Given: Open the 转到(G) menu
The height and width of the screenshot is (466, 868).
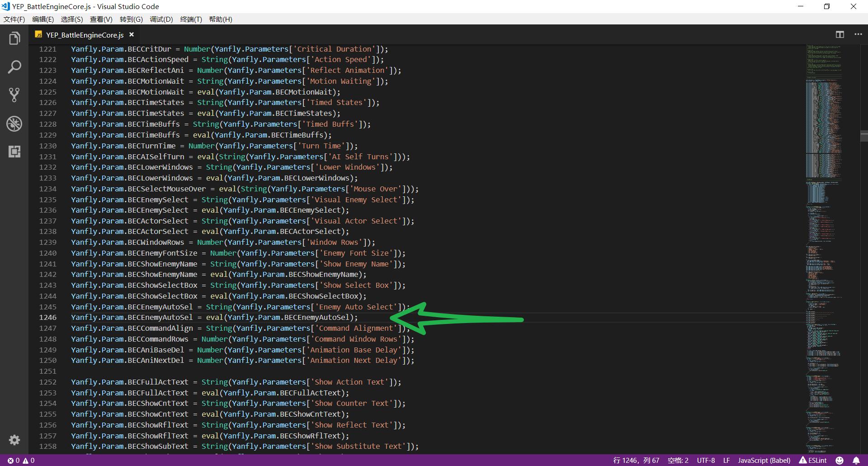Looking at the screenshot, I should tap(131, 19).
